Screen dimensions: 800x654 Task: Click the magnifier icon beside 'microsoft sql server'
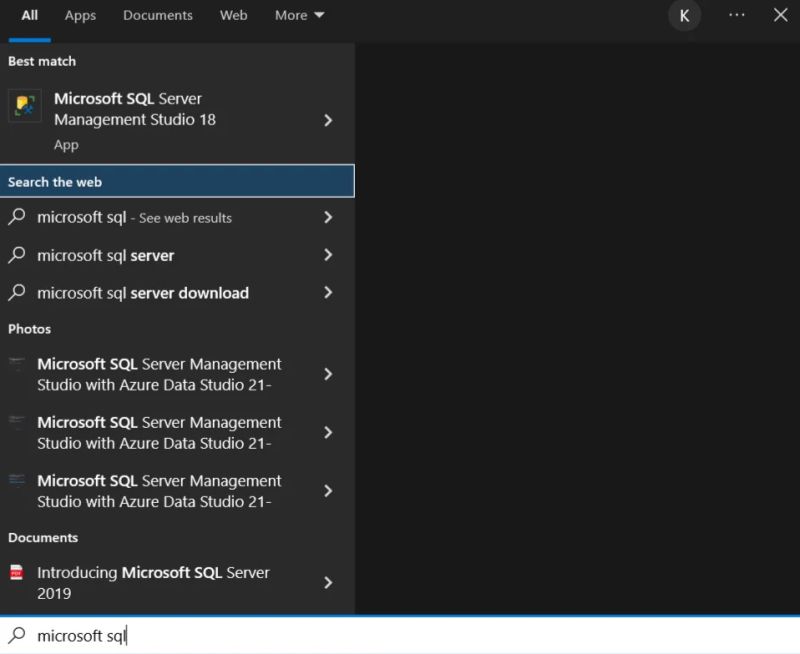[x=17, y=255]
